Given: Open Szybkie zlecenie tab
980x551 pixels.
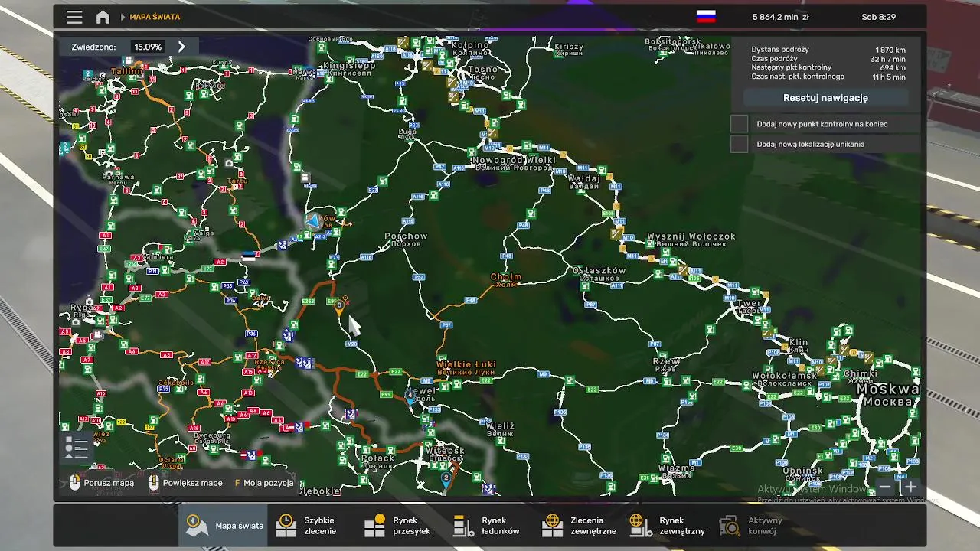Looking at the screenshot, I should pos(312,526).
